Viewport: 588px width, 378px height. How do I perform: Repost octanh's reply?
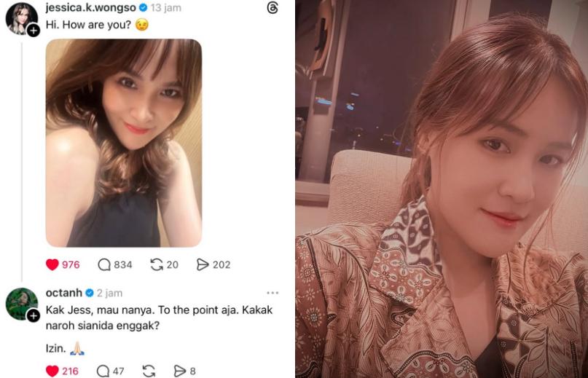pyautogui.click(x=149, y=371)
